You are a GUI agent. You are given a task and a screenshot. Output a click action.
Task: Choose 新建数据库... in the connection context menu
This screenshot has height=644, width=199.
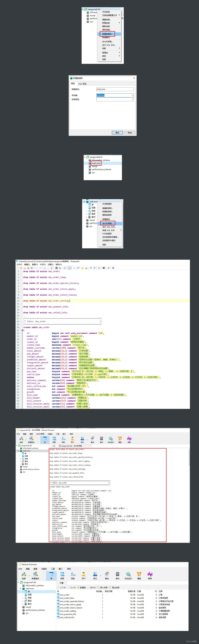point(109,34)
